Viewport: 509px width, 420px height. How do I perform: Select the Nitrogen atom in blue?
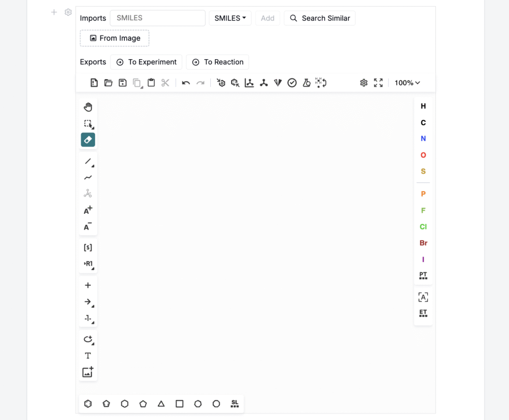423,139
